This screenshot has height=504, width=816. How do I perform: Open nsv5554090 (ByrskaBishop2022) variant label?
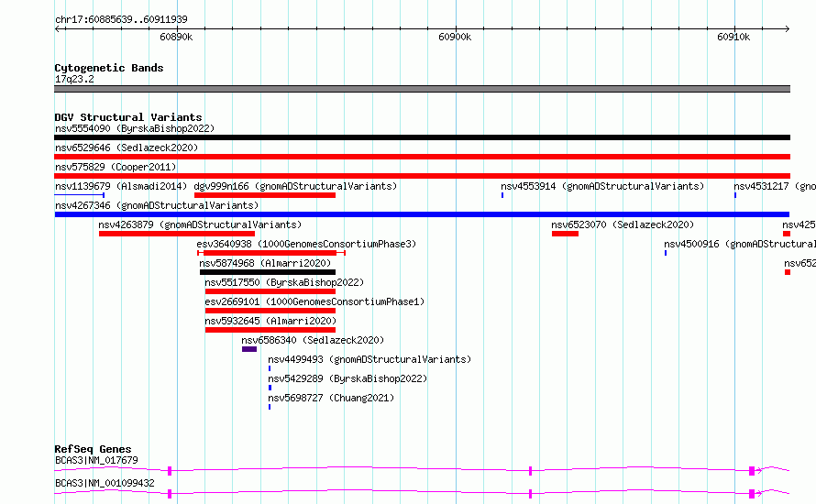click(x=135, y=128)
